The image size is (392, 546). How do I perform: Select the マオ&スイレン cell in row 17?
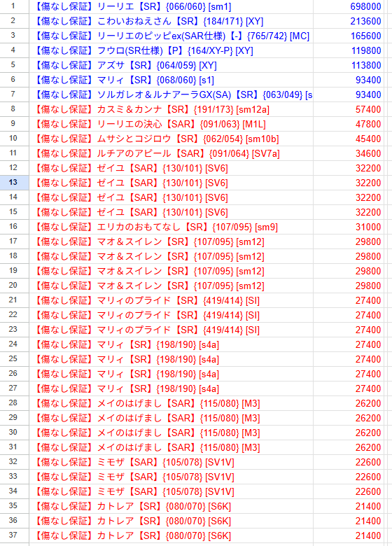pyautogui.click(x=171, y=241)
